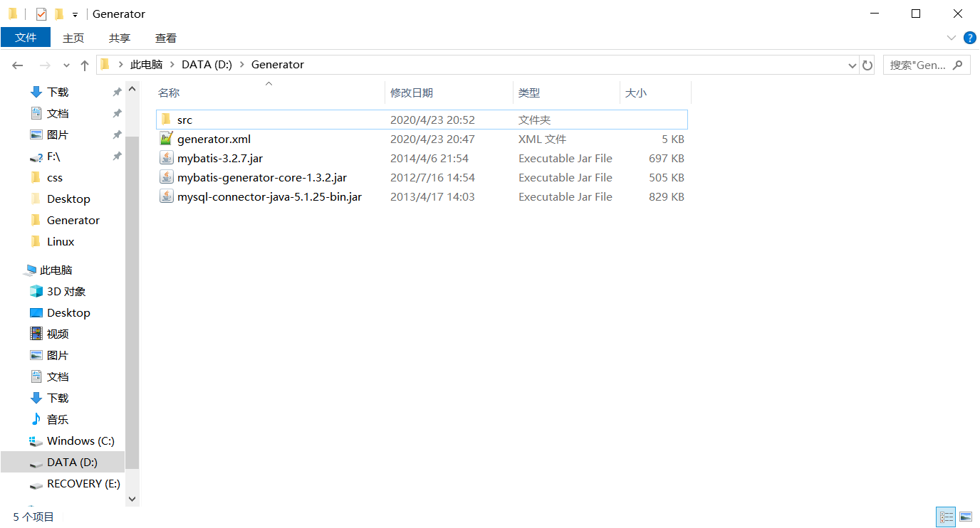The image size is (980, 528).
Task: Click the pin icon beside 下载
Action: point(117,93)
